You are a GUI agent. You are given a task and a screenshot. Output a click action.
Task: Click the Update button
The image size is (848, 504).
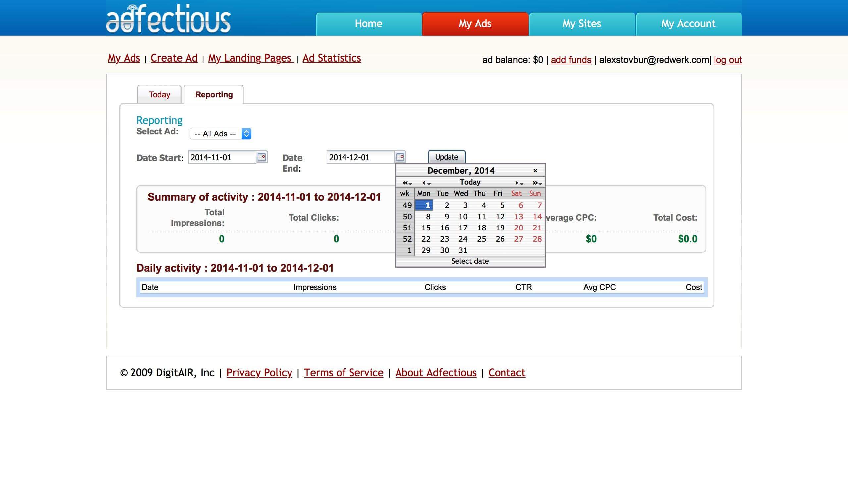click(x=447, y=157)
